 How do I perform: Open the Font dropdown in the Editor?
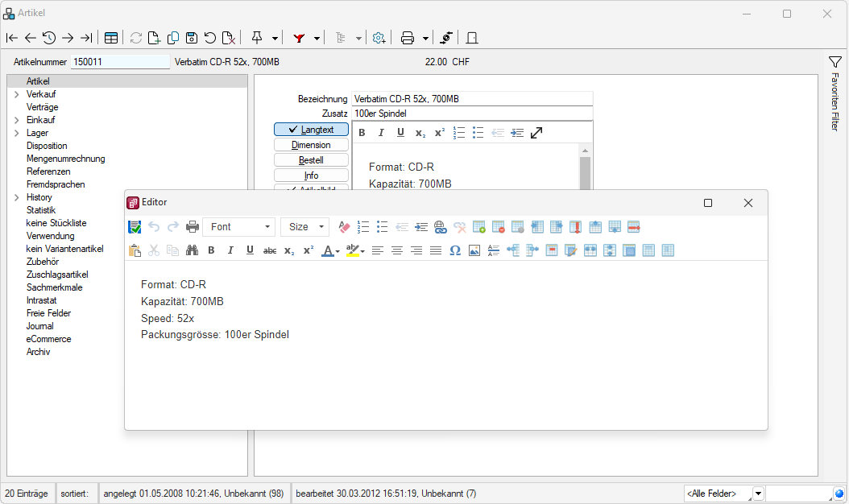pos(238,227)
